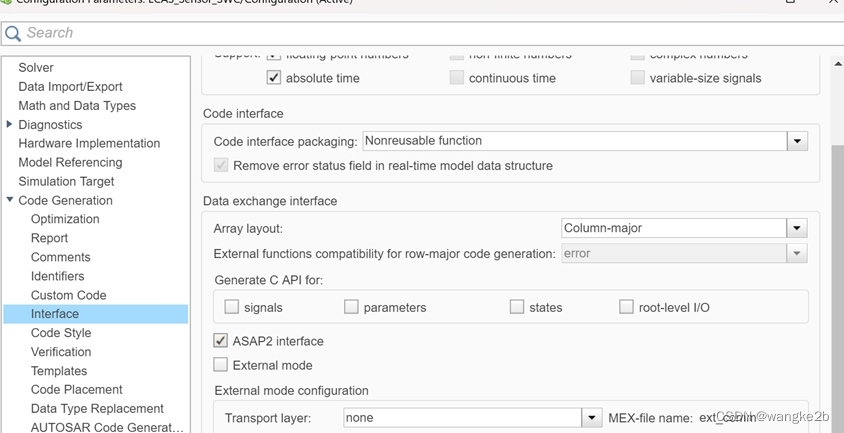Enable C API for parameters
844x433 pixels.
(x=352, y=307)
